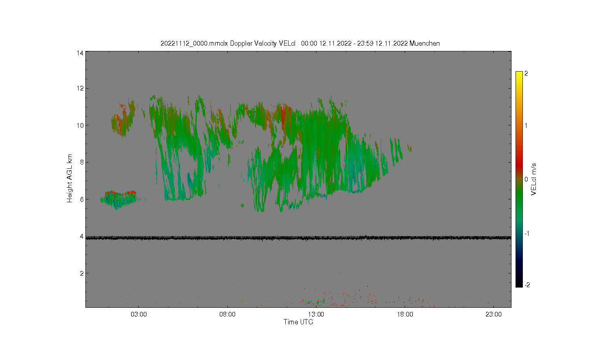Click the small low cloud near 6 km
This screenshot has width=607, height=364.
[119, 200]
